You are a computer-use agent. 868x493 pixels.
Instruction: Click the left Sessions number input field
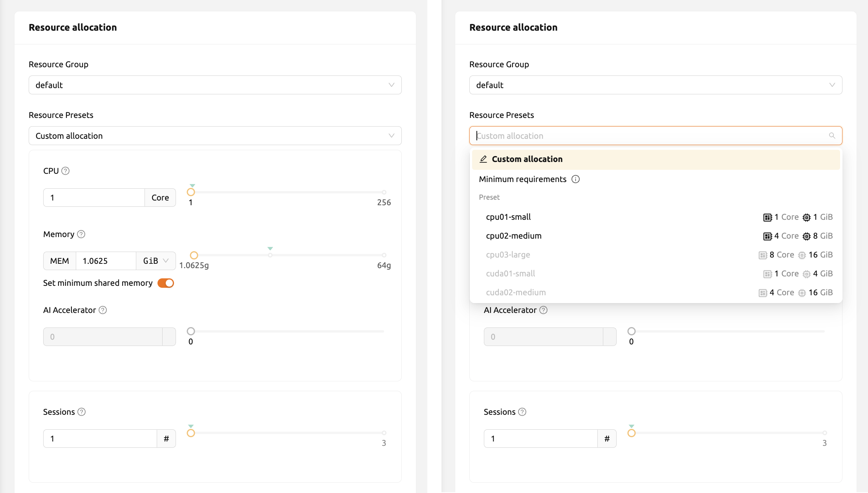(x=100, y=438)
